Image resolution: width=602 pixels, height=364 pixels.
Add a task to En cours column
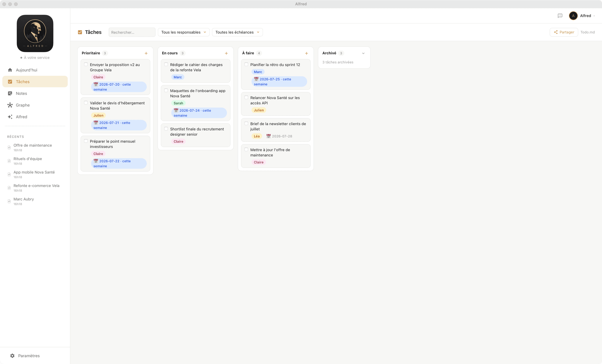tap(226, 53)
